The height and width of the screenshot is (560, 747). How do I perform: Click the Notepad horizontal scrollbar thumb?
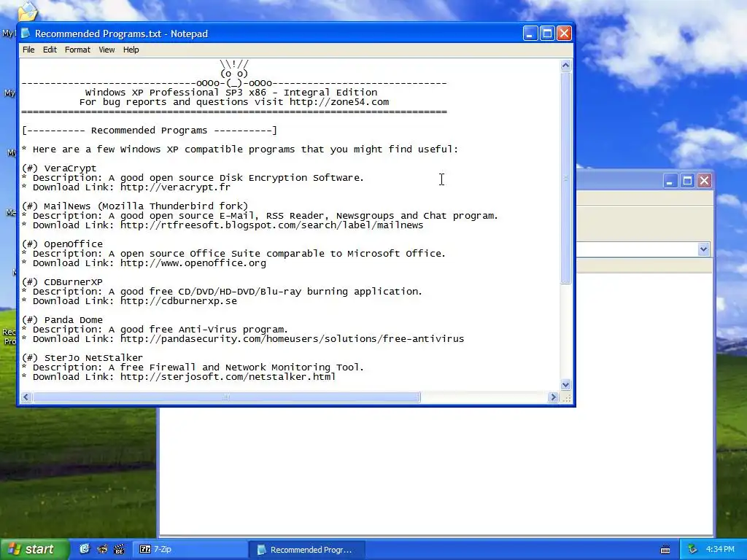click(226, 397)
